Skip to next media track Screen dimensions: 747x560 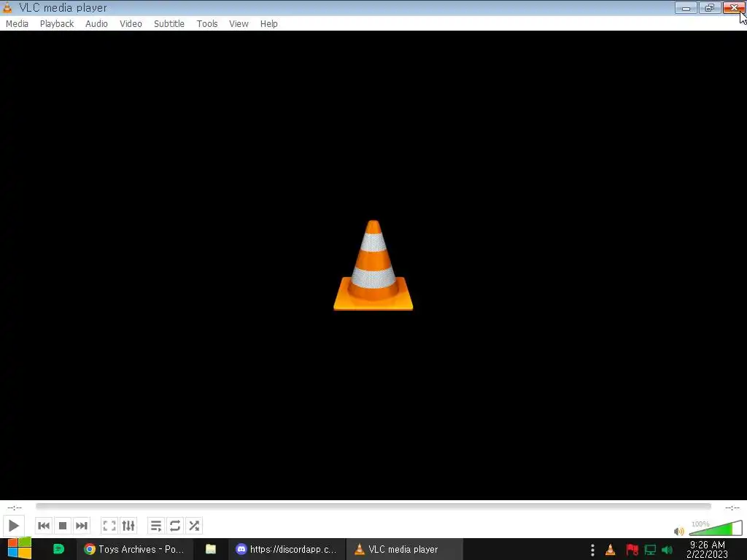[x=82, y=526]
